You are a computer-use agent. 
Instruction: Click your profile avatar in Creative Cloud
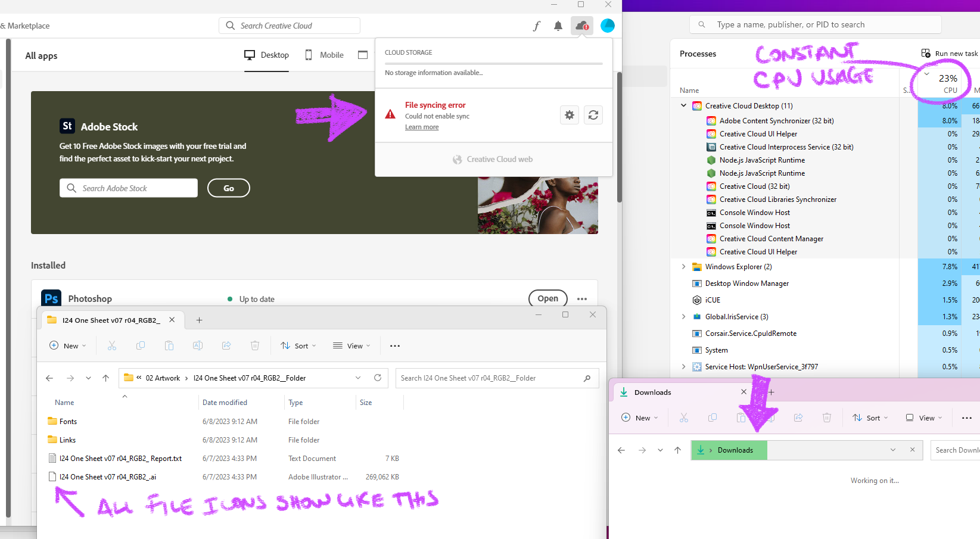point(608,26)
